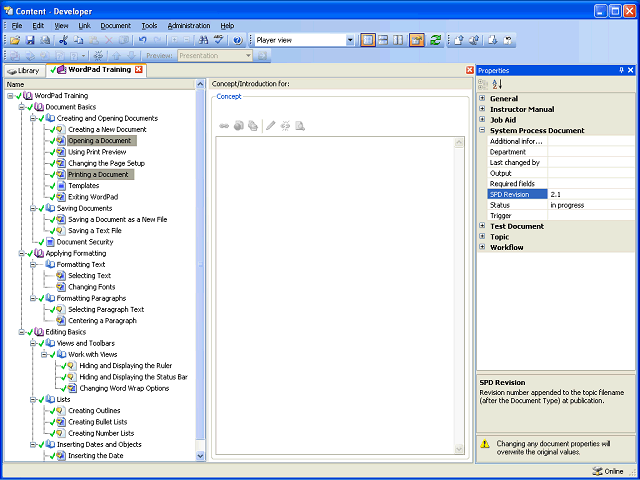The image size is (640, 480).
Task: Open the Document menu
Action: (x=116, y=26)
